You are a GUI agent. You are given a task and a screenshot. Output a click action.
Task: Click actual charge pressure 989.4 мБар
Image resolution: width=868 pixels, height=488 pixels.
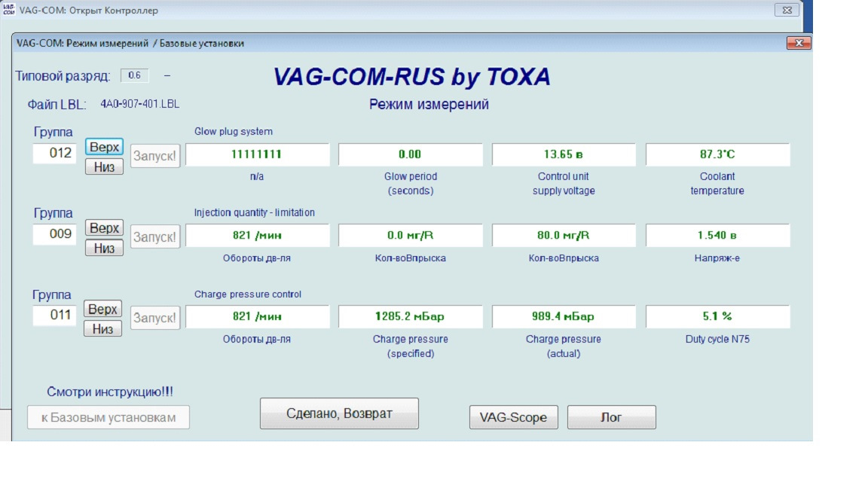(x=564, y=316)
